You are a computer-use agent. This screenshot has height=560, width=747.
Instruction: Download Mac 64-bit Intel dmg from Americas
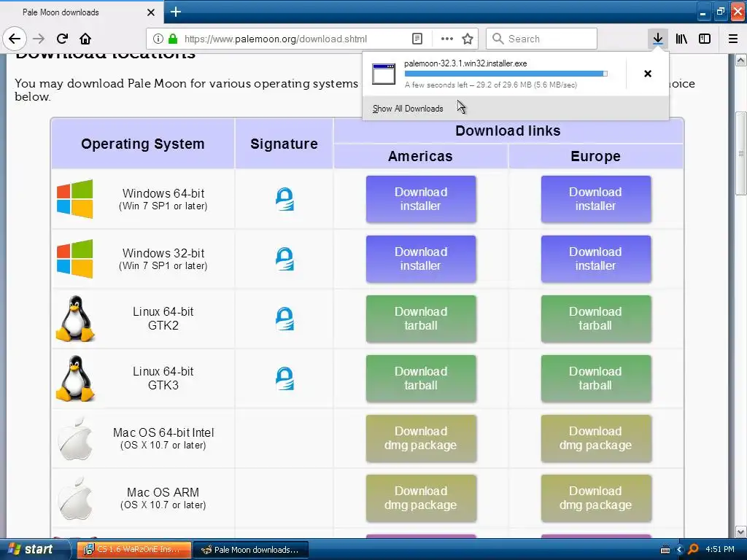(x=421, y=438)
